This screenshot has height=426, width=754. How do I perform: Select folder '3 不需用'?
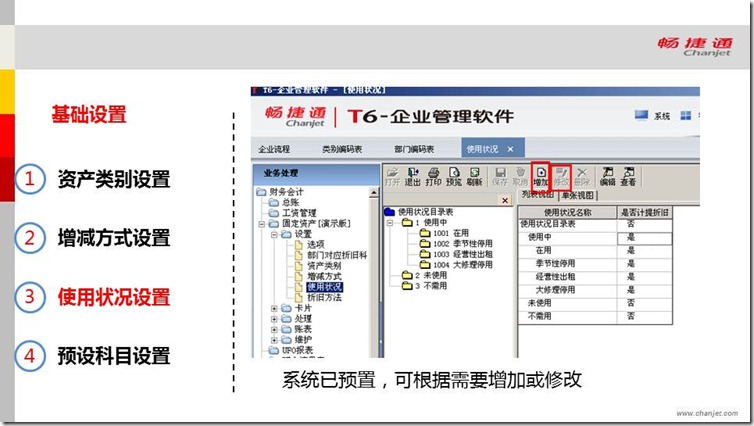click(x=431, y=286)
